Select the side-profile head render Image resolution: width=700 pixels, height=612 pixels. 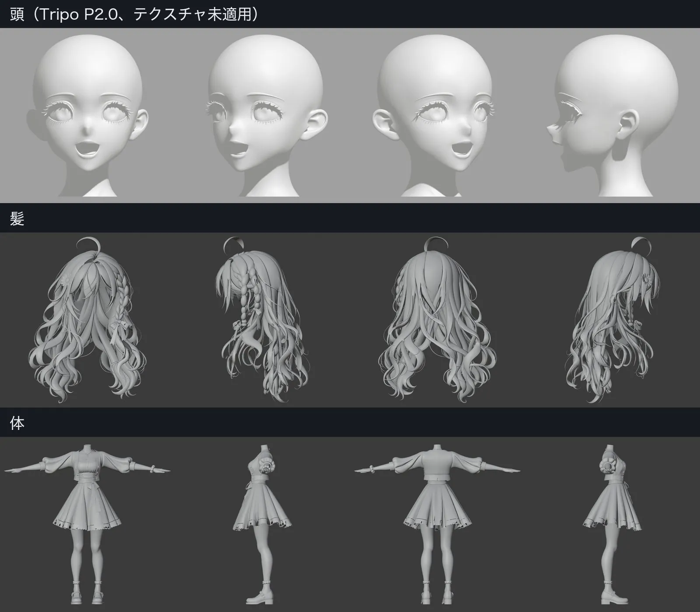pos(612,116)
